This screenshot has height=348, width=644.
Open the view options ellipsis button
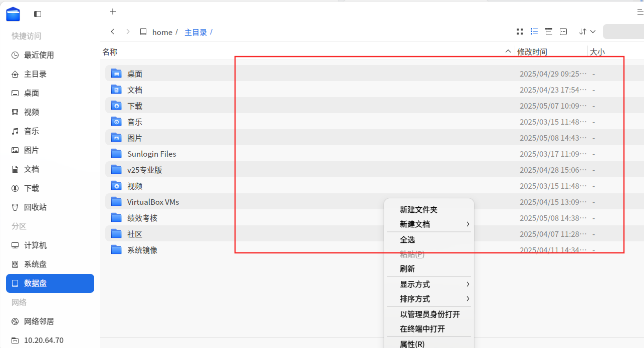(563, 32)
